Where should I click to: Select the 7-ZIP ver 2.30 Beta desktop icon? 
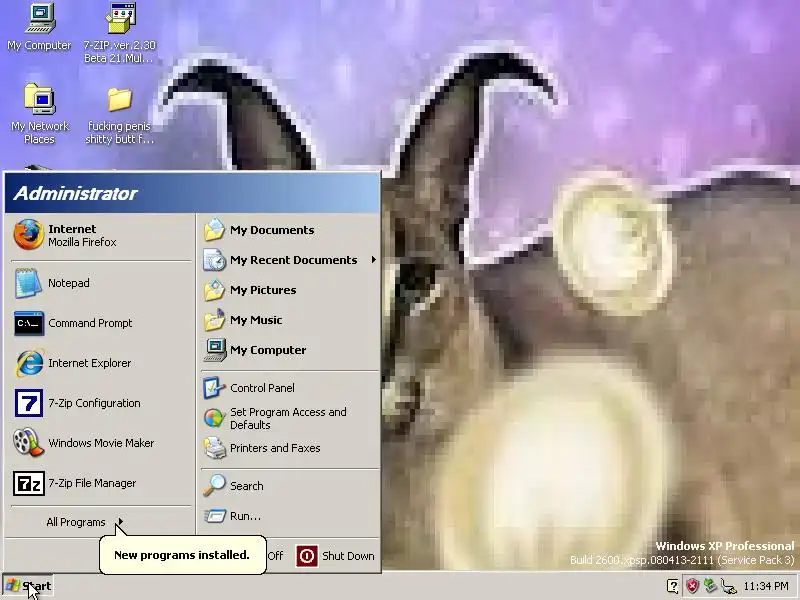point(119,33)
